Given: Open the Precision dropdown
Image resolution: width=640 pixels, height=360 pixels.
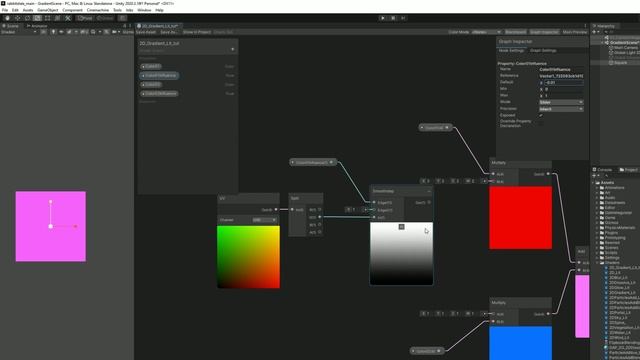Looking at the screenshot, I should point(561,109).
